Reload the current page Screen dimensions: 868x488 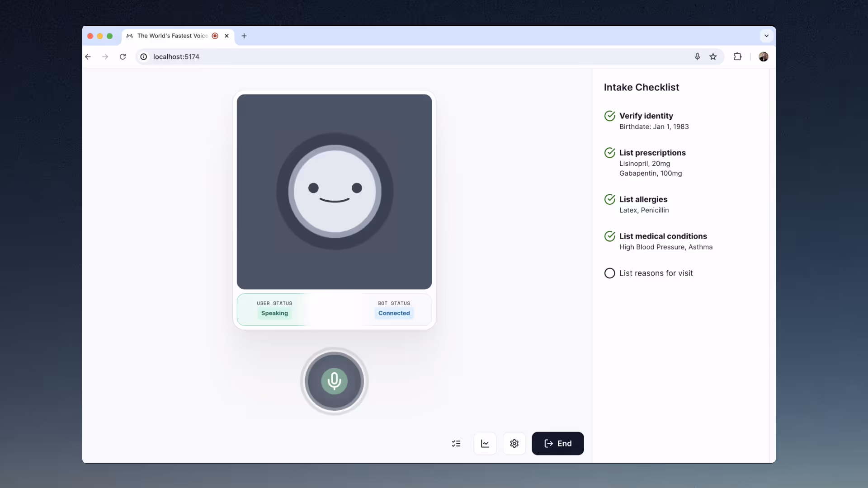123,56
